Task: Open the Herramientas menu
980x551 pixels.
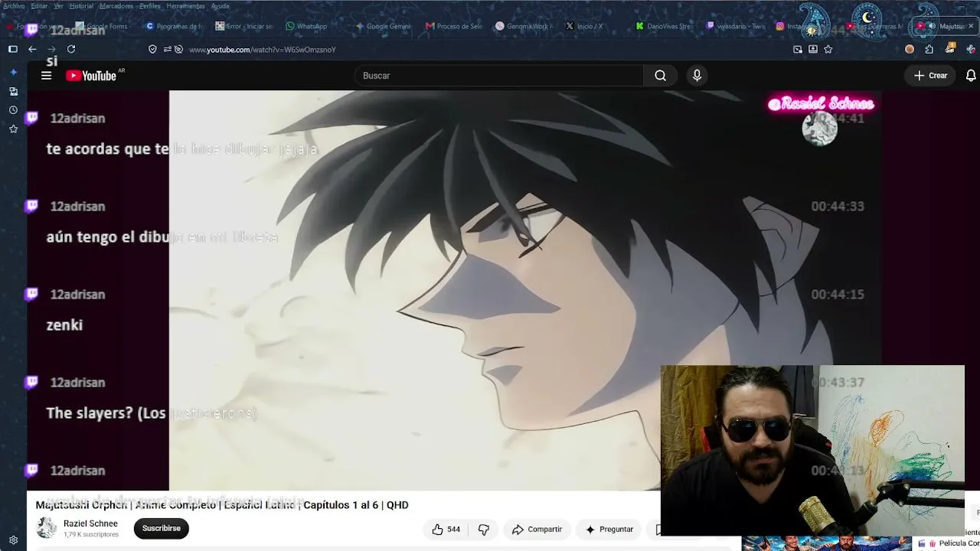Action: coord(185,6)
